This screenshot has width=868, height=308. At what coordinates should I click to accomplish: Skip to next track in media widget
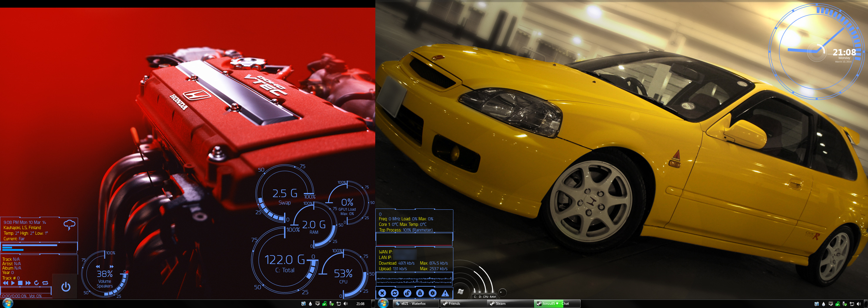(x=28, y=283)
